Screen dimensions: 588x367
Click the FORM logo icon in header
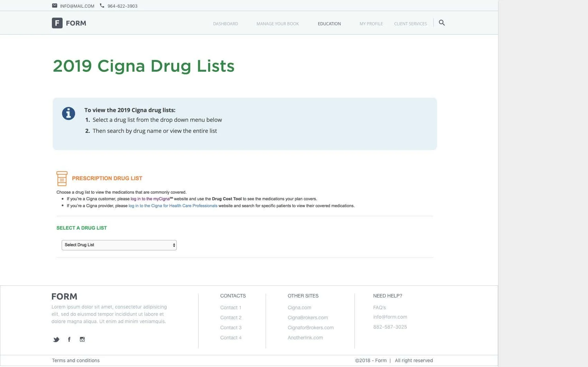pyautogui.click(x=57, y=23)
